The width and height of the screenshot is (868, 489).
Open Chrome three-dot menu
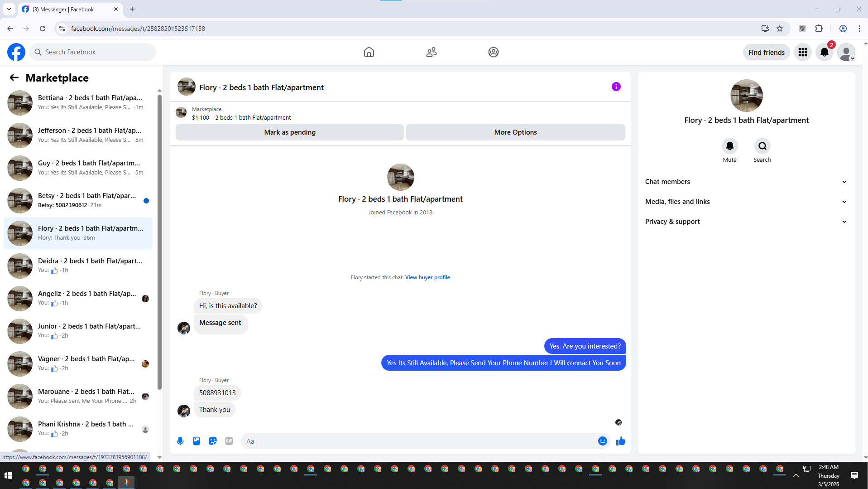coord(859,29)
